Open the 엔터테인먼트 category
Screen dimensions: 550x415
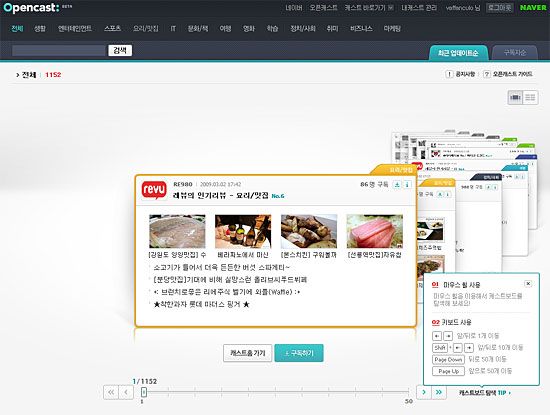tap(75, 29)
